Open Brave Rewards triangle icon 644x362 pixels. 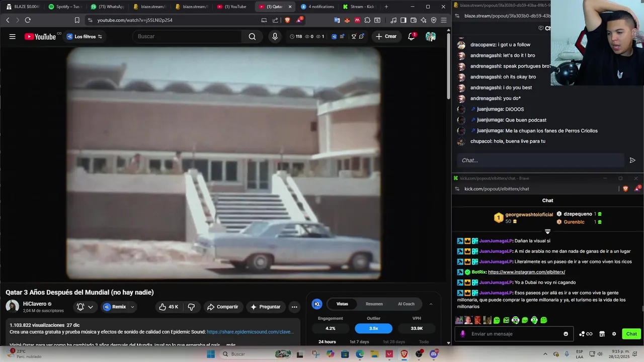(299, 20)
